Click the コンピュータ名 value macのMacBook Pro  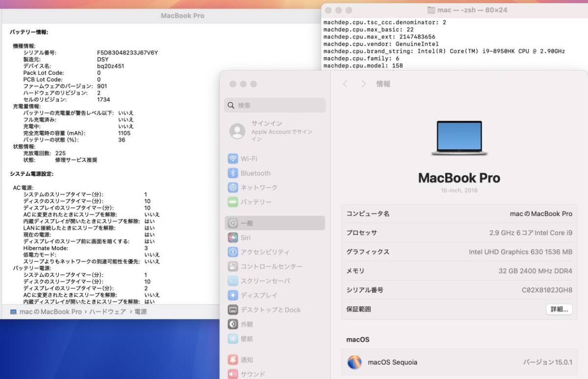[541, 213]
